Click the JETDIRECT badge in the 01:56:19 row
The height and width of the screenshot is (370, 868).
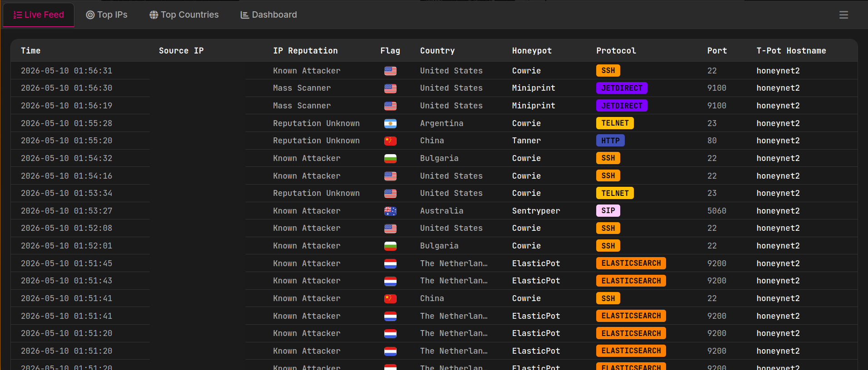[622, 106]
